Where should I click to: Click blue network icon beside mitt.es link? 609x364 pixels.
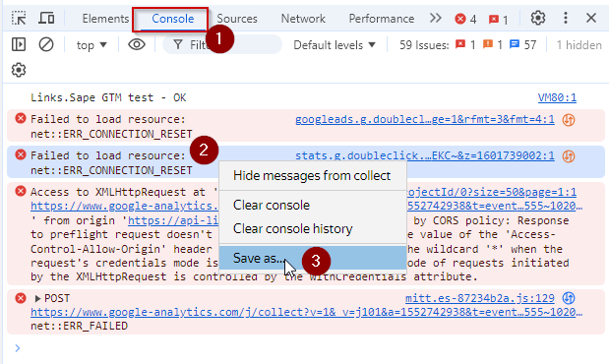tap(569, 298)
